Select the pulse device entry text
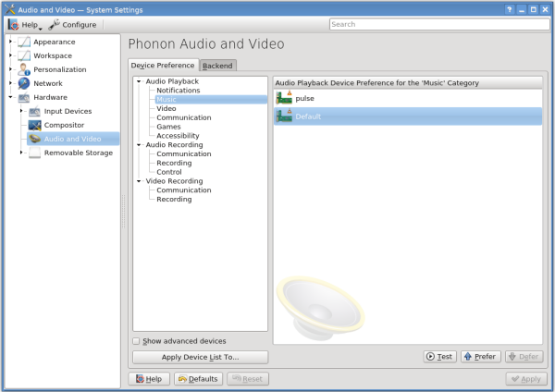This screenshot has width=555, height=392. [x=304, y=98]
